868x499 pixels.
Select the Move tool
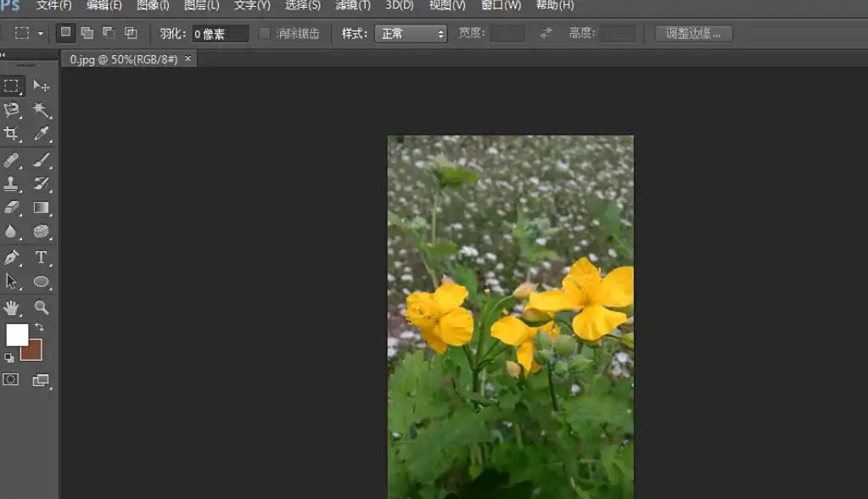pos(41,86)
